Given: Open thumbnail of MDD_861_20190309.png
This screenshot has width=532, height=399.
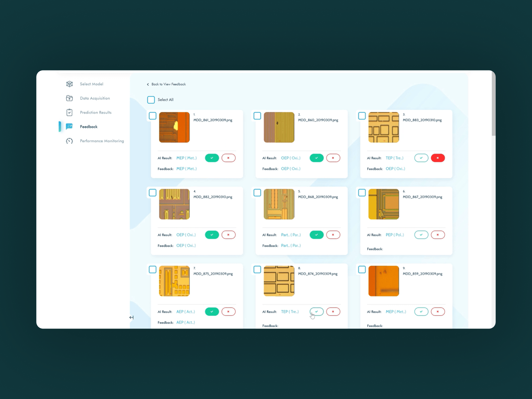Looking at the screenshot, I should [174, 127].
